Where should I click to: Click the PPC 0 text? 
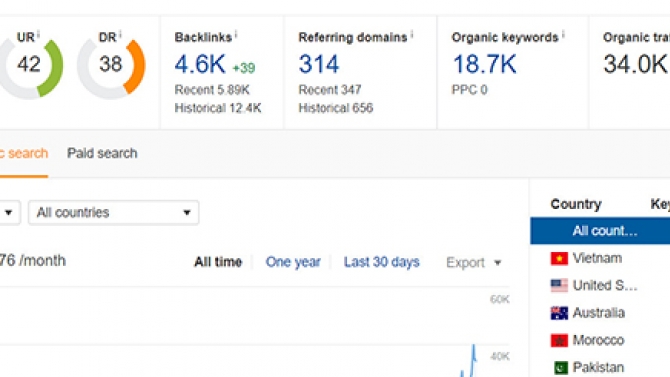(469, 90)
